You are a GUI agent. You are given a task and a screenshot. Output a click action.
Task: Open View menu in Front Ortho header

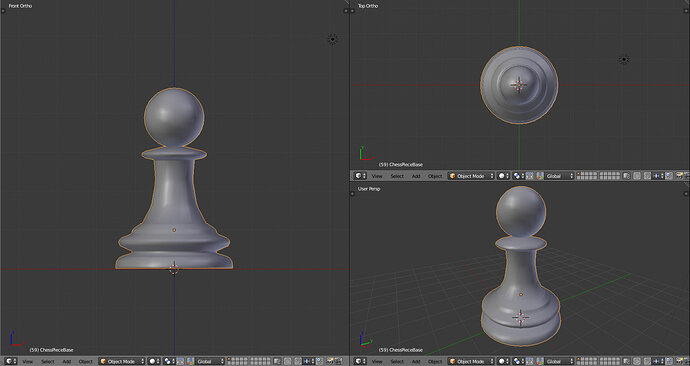(27, 361)
